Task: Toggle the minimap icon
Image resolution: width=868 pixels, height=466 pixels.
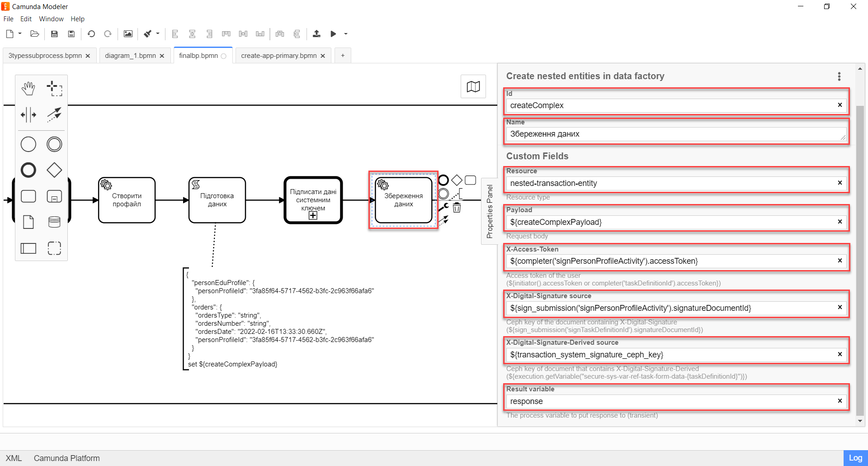Action: pyautogui.click(x=473, y=86)
